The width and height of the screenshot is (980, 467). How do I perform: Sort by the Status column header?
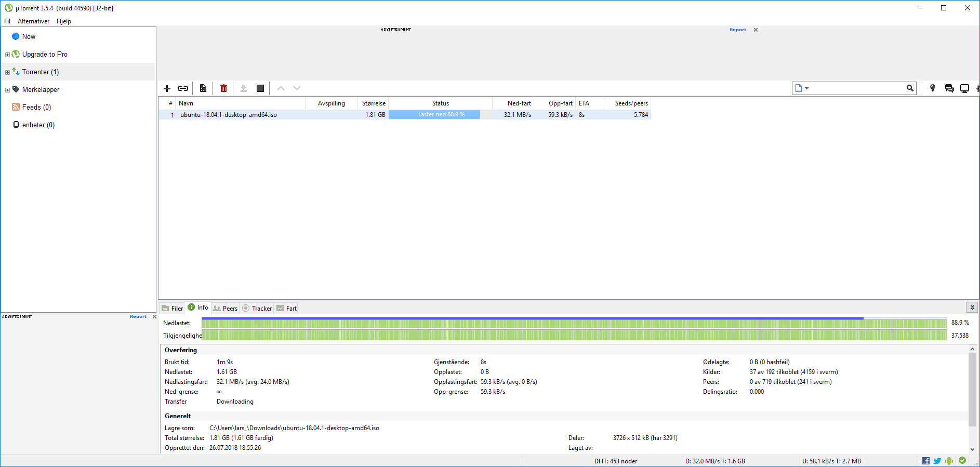point(440,103)
